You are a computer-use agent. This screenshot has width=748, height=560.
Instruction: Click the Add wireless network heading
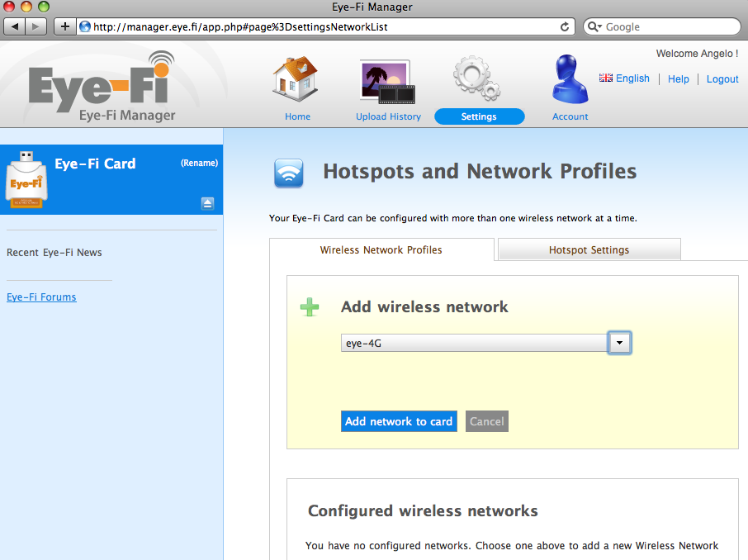click(x=424, y=307)
